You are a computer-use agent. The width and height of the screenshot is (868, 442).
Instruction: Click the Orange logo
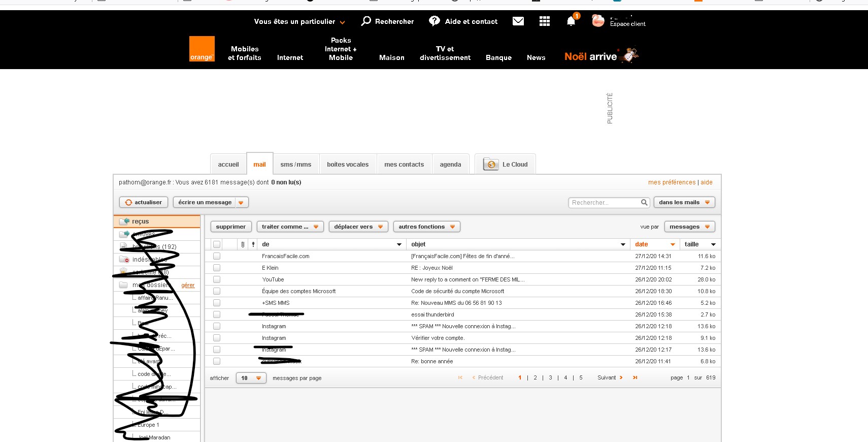(x=202, y=49)
